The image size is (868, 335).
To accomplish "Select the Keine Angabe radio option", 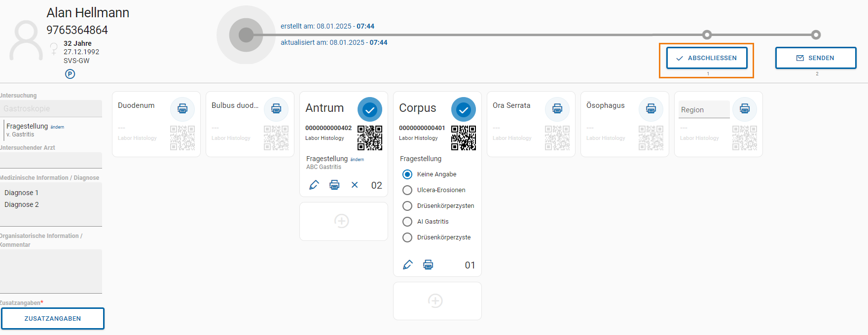I will tap(407, 174).
